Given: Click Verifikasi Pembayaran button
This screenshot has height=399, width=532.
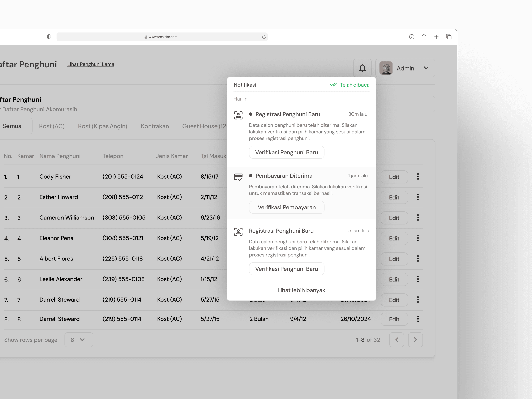Looking at the screenshot, I should [x=286, y=207].
